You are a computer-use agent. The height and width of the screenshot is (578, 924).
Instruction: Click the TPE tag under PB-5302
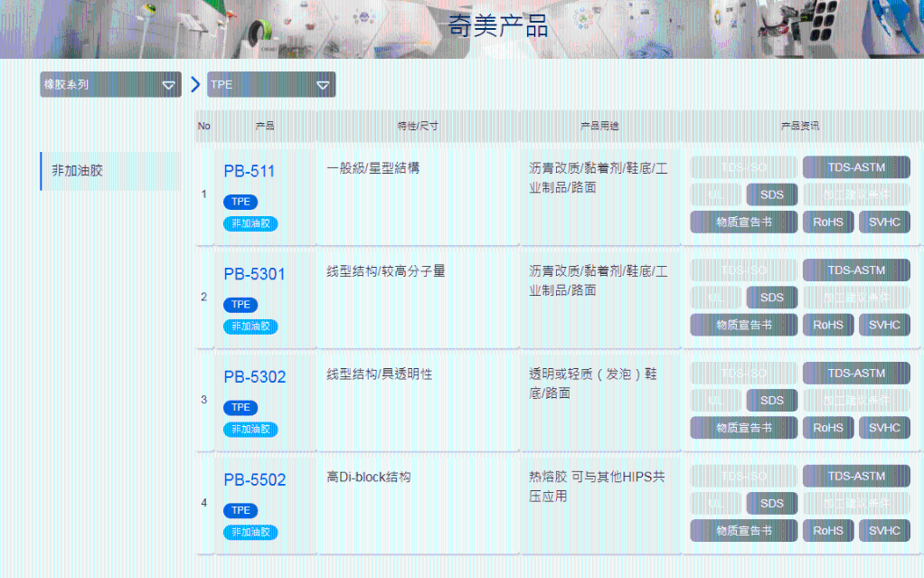click(x=240, y=408)
